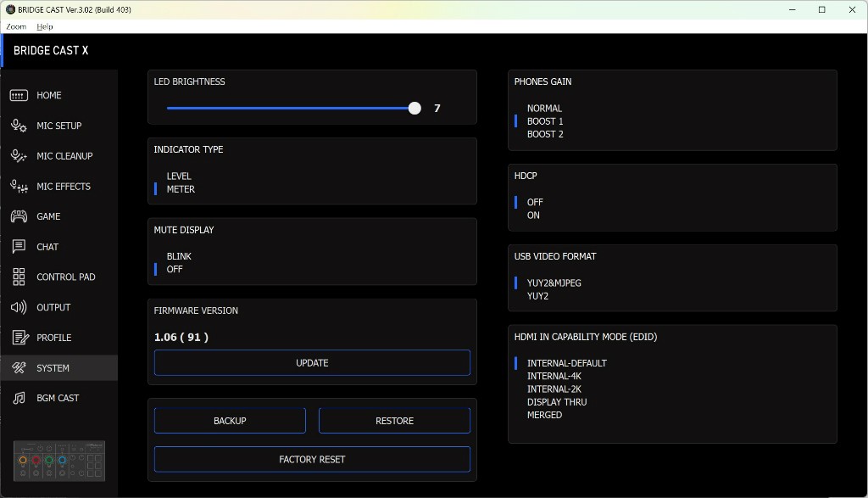Set Indicator Type to LEVEL
This screenshot has width=868, height=498.
[x=179, y=176]
